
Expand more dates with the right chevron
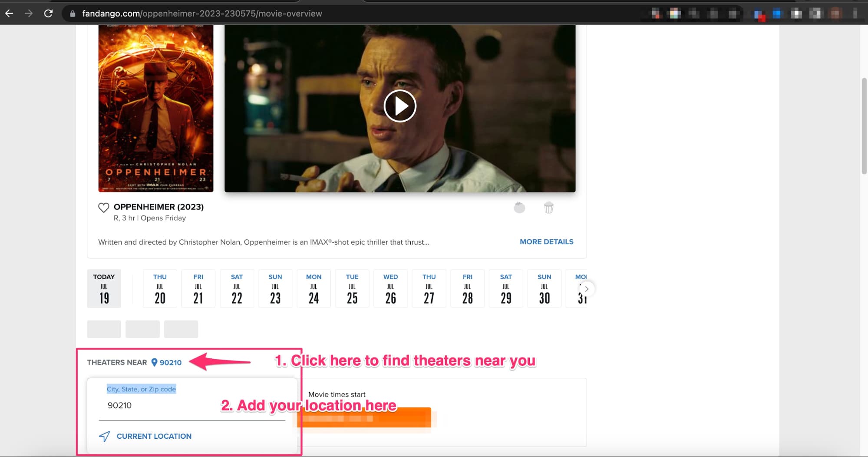(x=586, y=288)
